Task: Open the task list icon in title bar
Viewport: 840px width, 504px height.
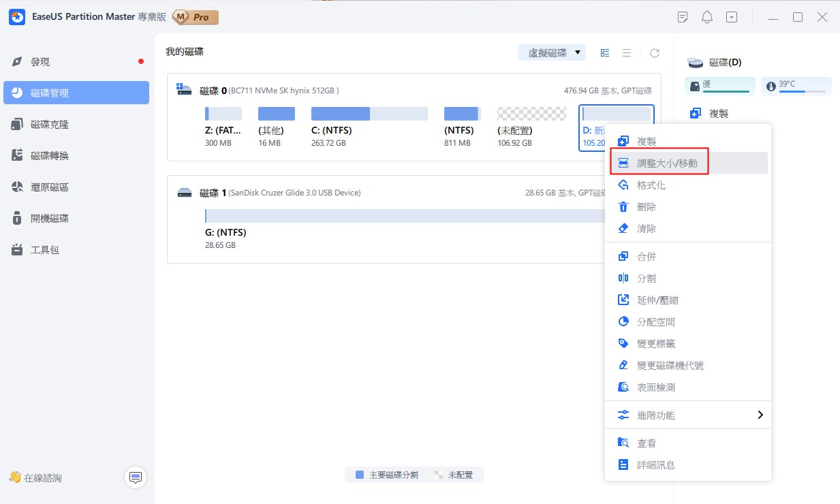Action: (683, 17)
